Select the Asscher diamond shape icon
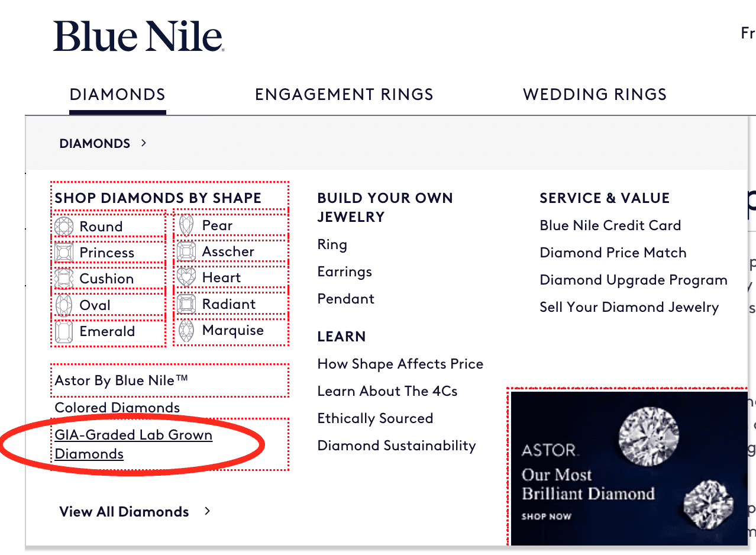The width and height of the screenshot is (756, 555). [x=187, y=251]
